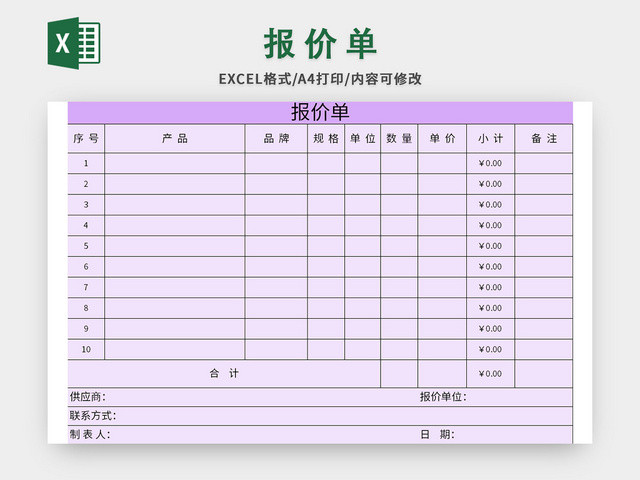Click the 供应商: label
This screenshot has height=480, width=640.
88,397
